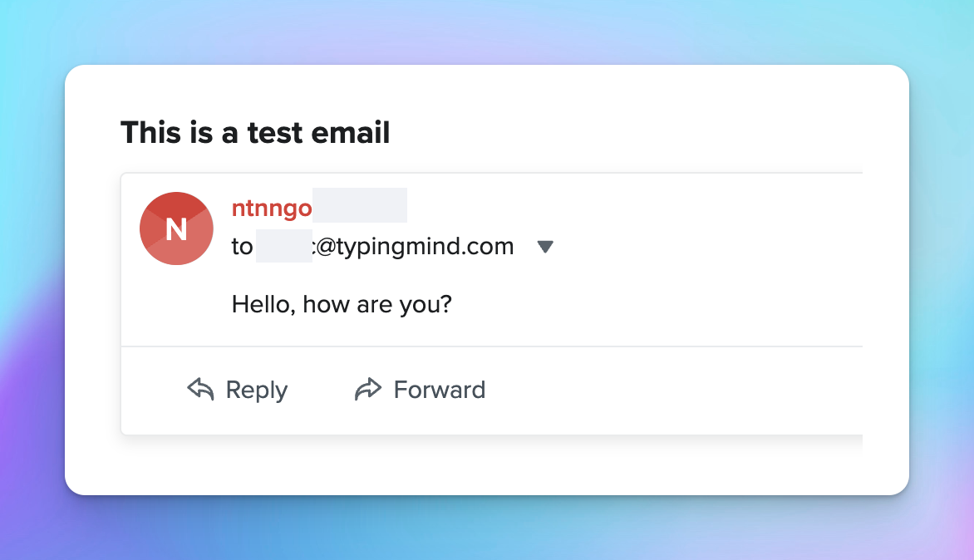This screenshot has width=974, height=560.
Task: Click the Forward arrow icon
Action: click(367, 390)
